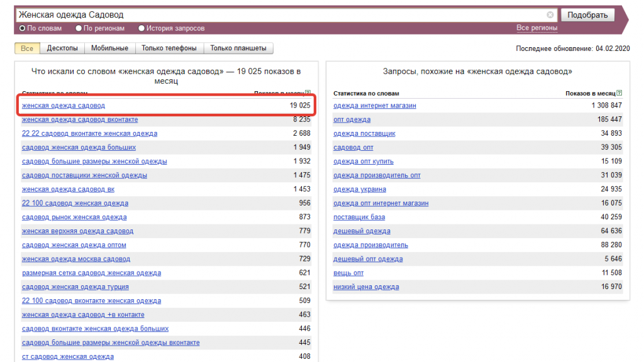The height and width of the screenshot is (362, 644).
Task: Open link садовод вконтакте женская одежда больших
Action: point(96,329)
